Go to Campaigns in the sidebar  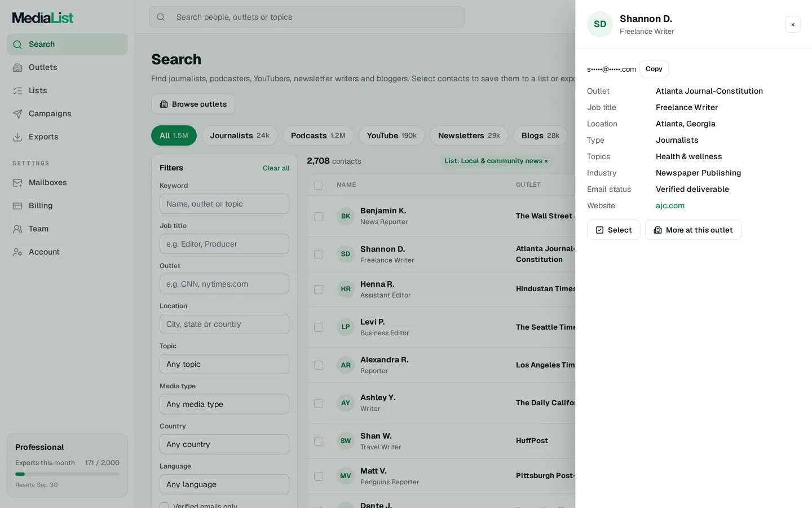click(67, 113)
